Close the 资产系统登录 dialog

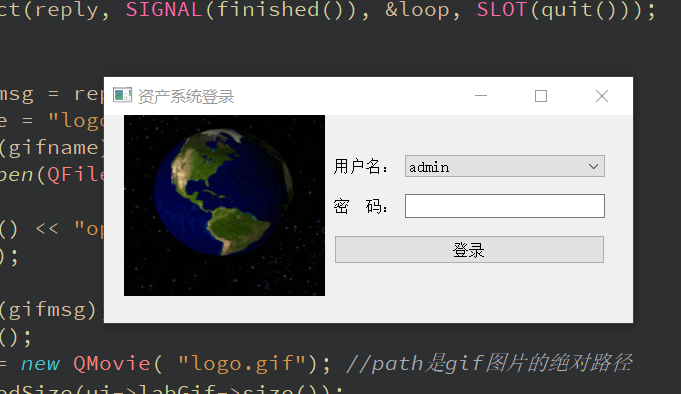602,96
